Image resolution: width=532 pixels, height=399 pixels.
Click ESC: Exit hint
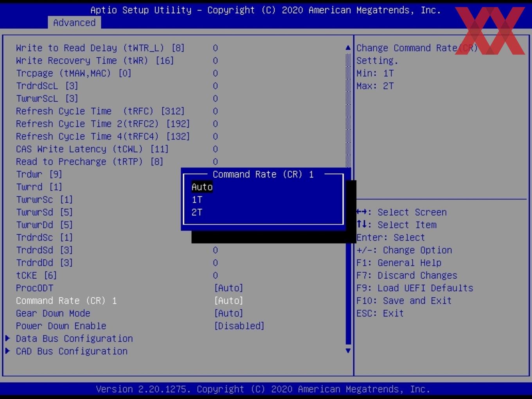380,313
